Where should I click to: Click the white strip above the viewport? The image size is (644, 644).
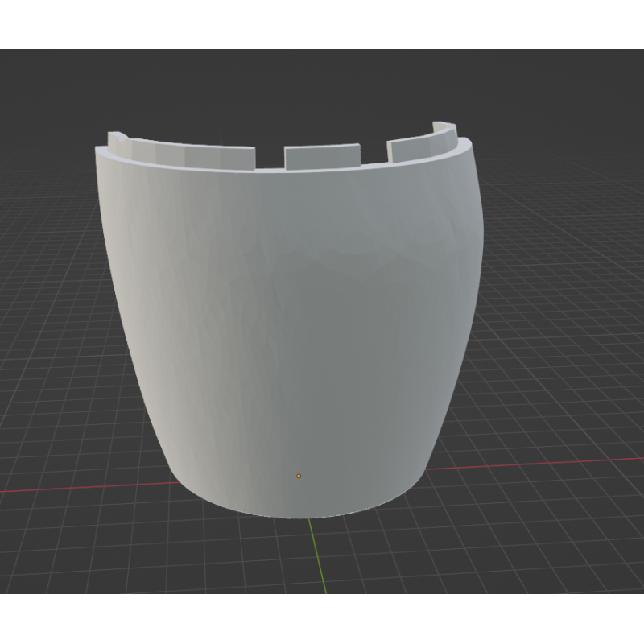pos(322,24)
